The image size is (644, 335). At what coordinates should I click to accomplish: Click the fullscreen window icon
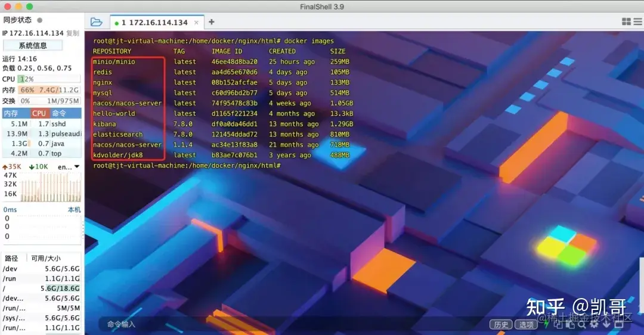coord(619,324)
